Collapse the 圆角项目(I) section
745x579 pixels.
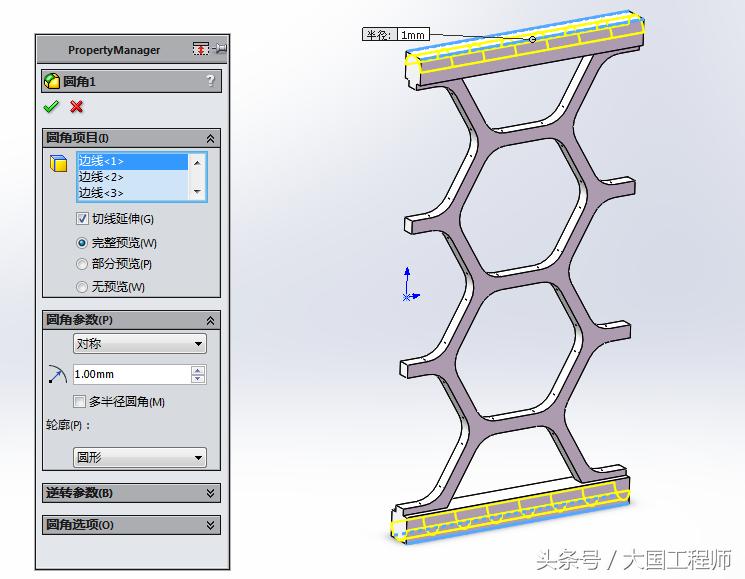[x=210, y=138]
